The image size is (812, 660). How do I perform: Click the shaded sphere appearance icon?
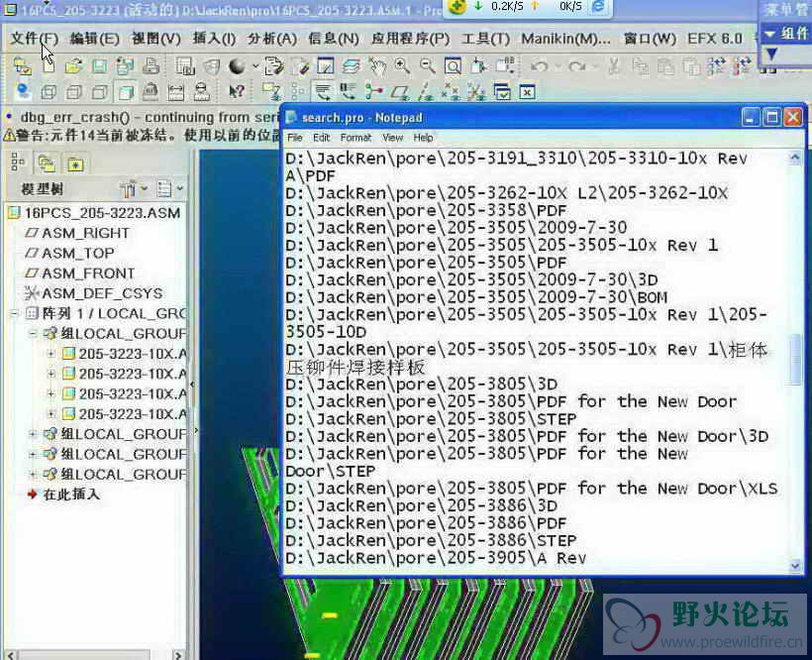click(x=238, y=65)
